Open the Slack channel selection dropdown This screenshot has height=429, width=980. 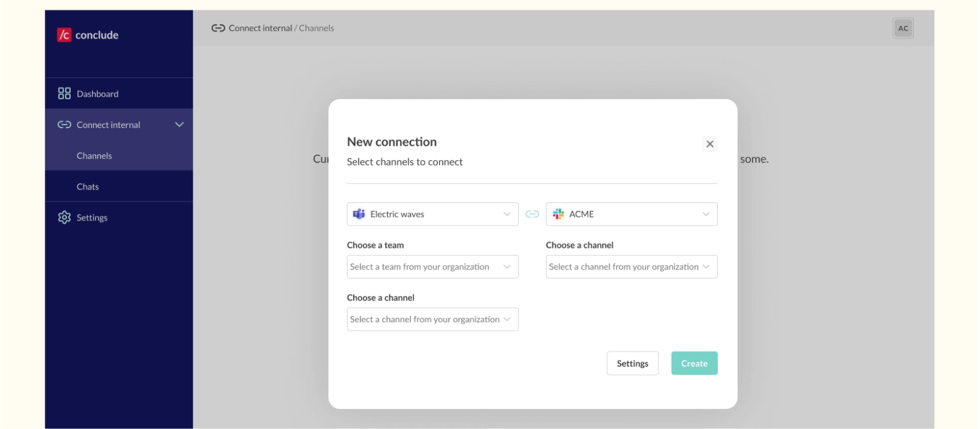(632, 266)
